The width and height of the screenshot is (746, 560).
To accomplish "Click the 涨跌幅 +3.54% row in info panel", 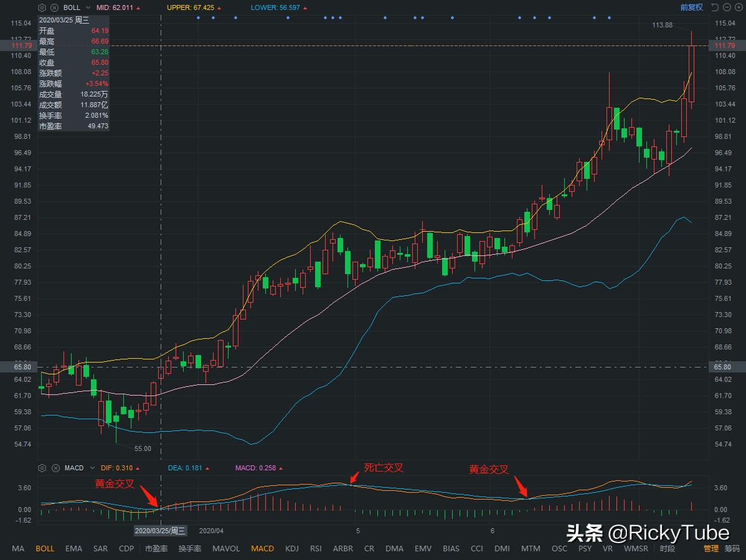I will coord(73,83).
